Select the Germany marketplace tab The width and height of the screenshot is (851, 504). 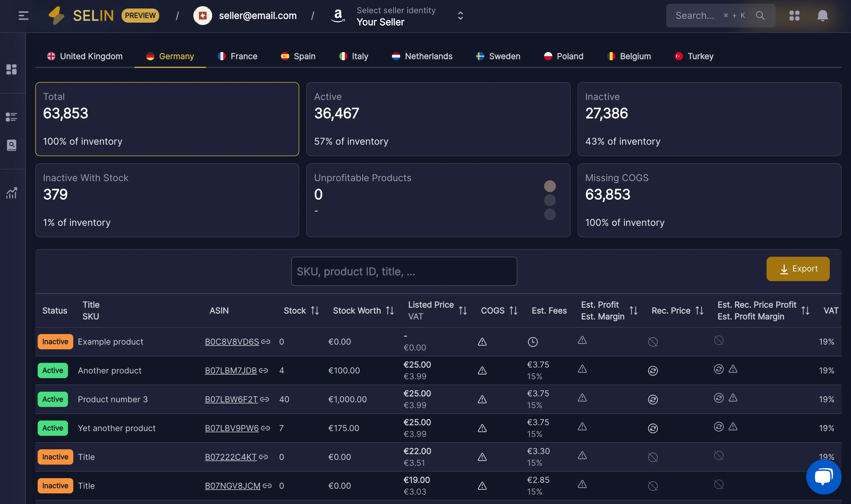(x=170, y=56)
